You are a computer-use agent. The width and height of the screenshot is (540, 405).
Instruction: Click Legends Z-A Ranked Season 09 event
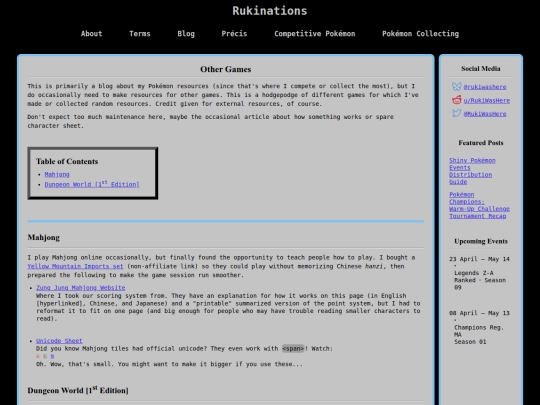click(480, 280)
